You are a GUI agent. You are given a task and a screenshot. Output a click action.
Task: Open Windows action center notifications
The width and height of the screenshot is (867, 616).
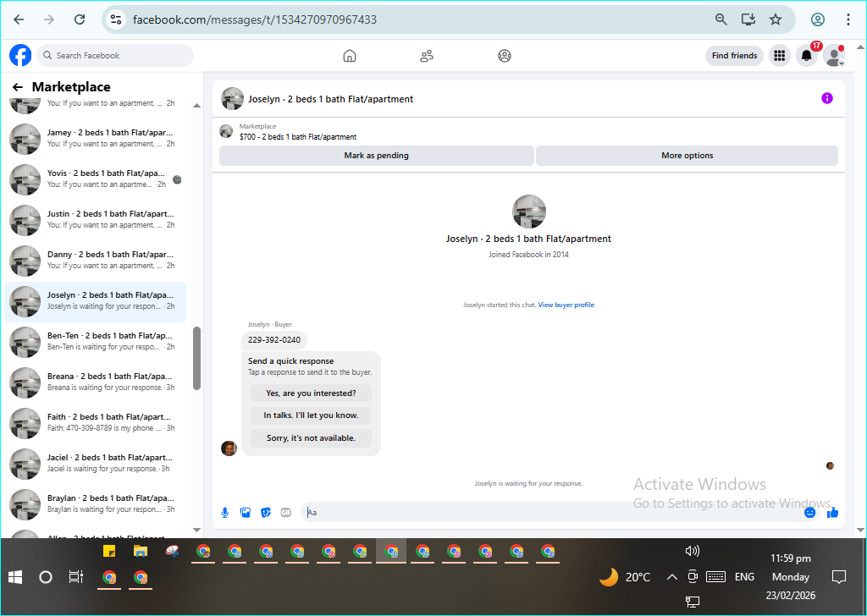(x=839, y=577)
